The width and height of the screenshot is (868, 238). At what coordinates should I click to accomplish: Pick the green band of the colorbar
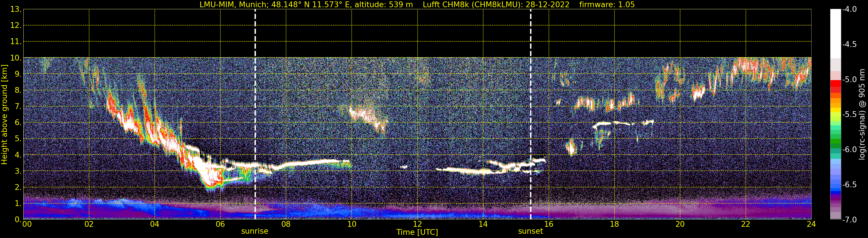836,141
